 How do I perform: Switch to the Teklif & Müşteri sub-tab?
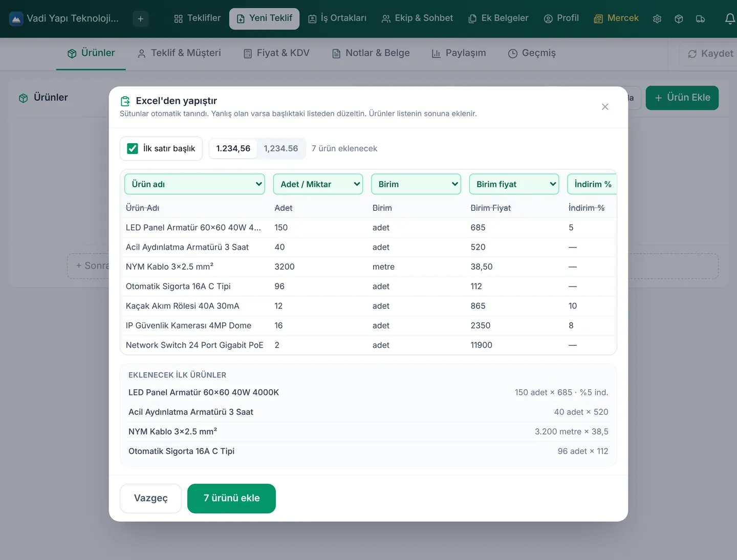pos(179,53)
